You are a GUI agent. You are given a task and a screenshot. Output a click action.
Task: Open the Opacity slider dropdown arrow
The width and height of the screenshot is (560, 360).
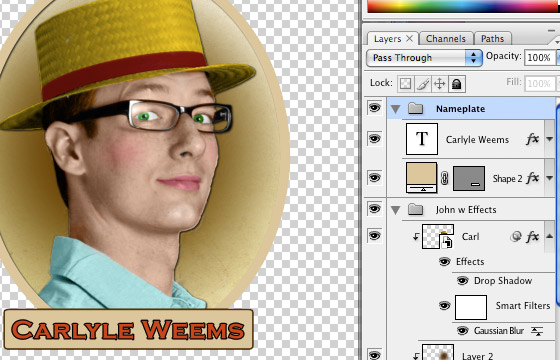[558, 58]
